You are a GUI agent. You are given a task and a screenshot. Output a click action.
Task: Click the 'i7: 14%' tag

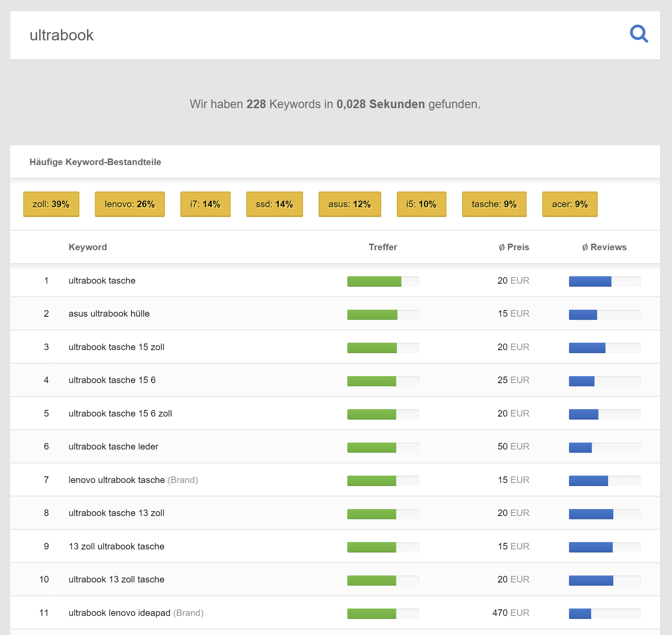coord(205,204)
